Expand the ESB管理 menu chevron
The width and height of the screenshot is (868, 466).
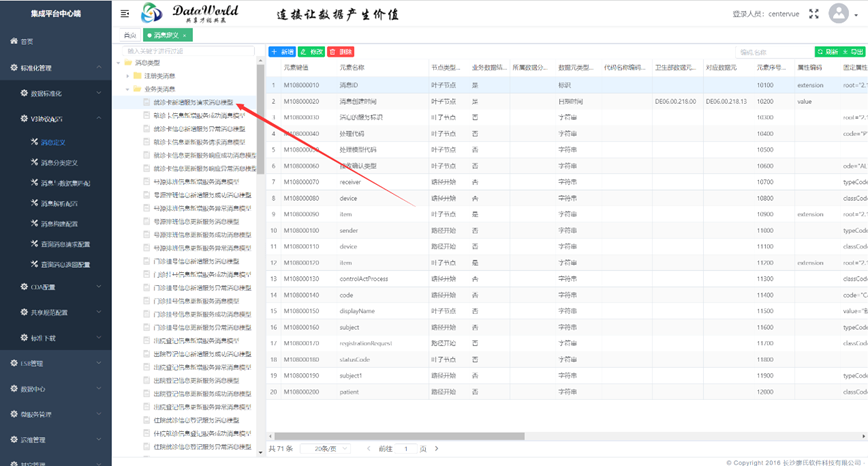(99, 363)
